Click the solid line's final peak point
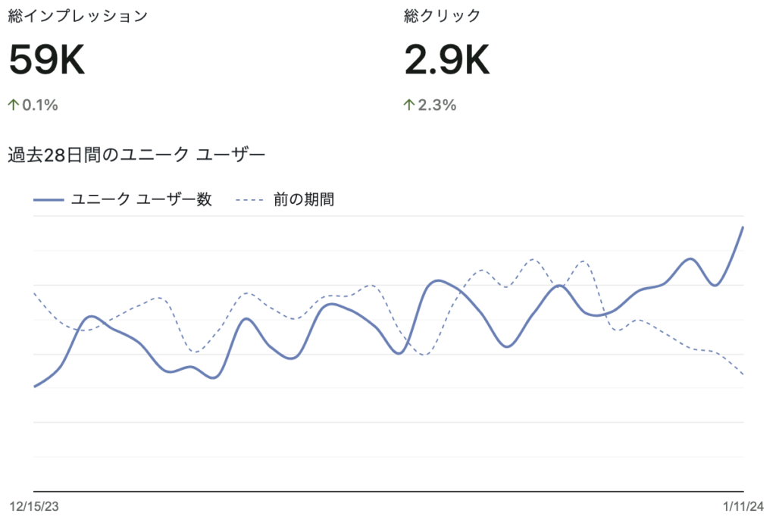Screen dimensions: 776x532 point(743,227)
